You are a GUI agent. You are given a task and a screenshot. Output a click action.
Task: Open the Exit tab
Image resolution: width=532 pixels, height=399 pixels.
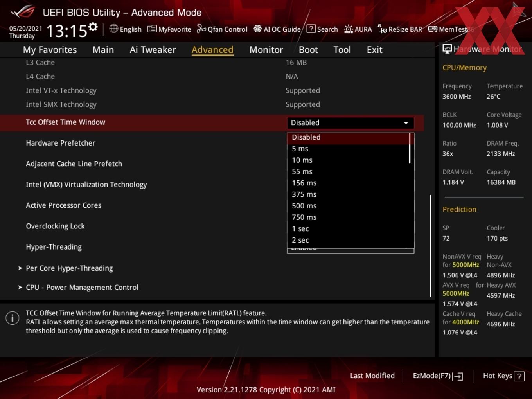374,50
